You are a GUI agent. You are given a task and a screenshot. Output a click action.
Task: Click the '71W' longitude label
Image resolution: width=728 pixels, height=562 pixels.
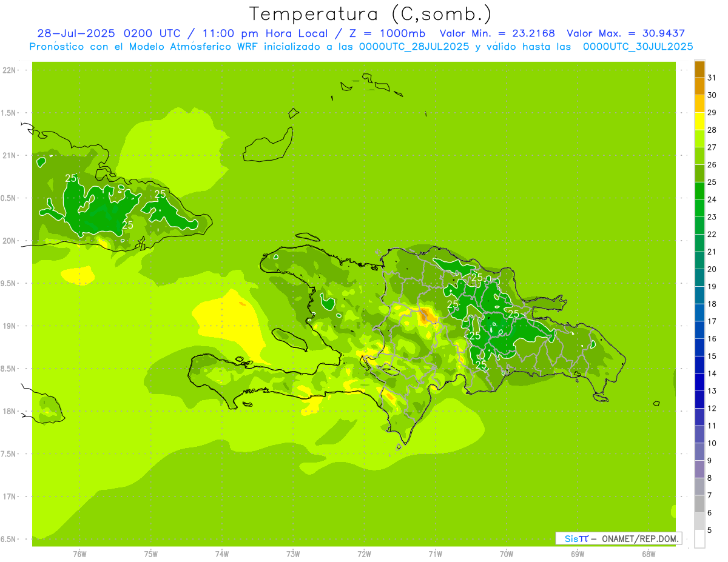click(x=435, y=554)
